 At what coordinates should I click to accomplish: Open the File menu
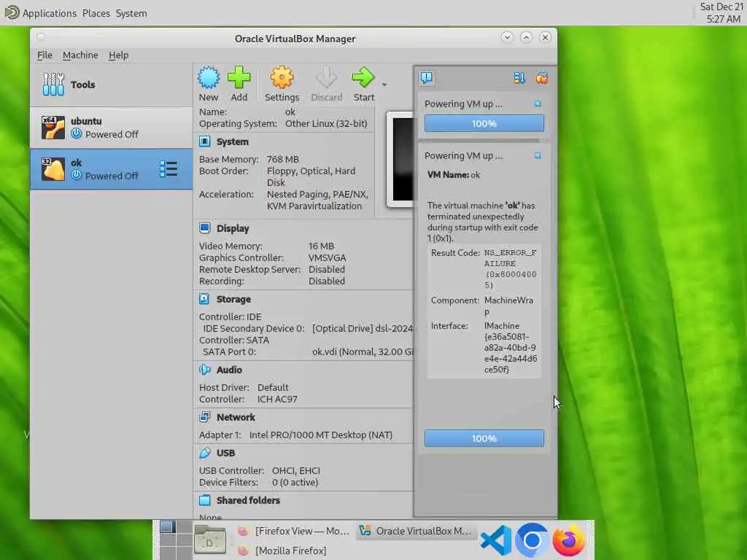click(x=44, y=55)
